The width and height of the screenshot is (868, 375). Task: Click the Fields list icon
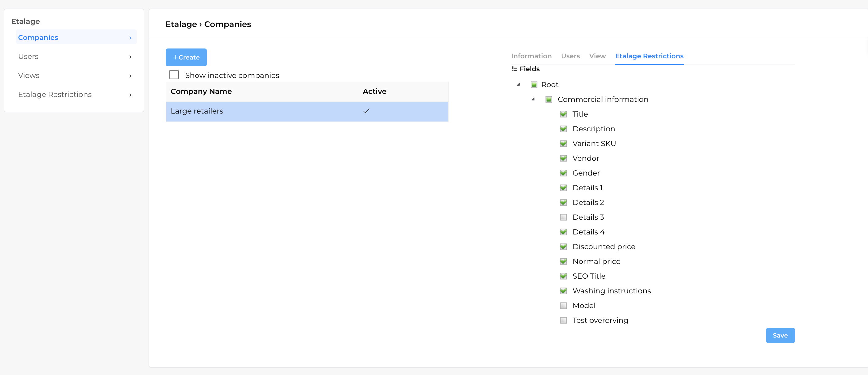point(514,69)
